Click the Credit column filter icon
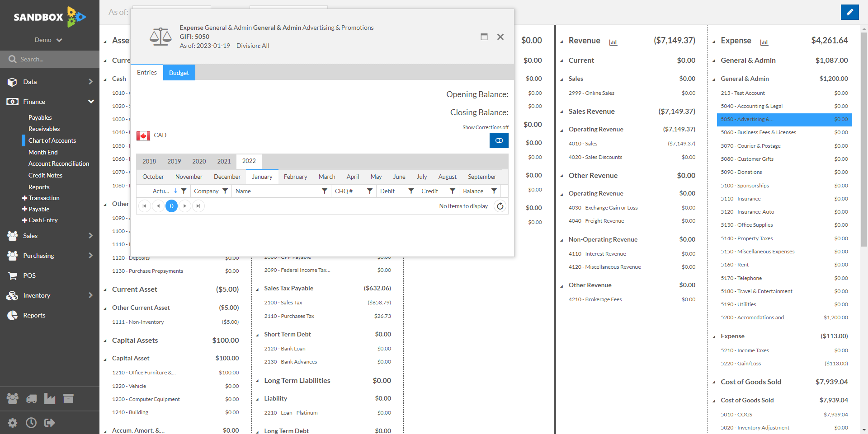 (x=452, y=191)
